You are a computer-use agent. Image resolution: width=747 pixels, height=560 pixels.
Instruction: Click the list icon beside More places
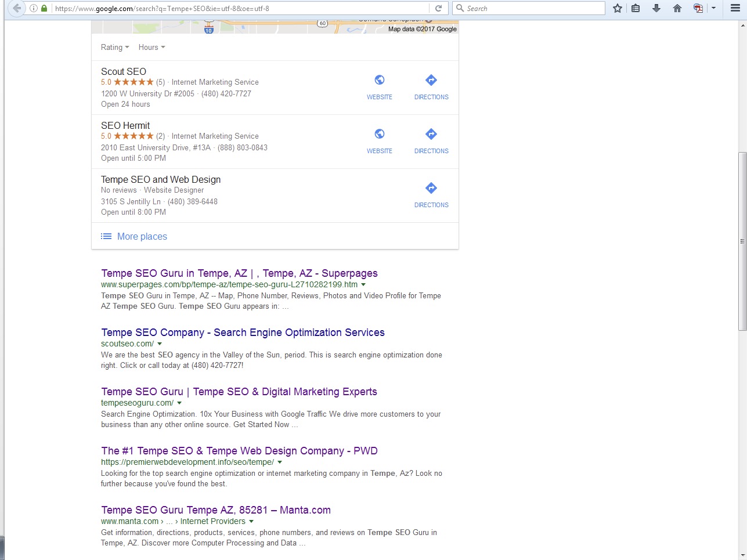[106, 236]
